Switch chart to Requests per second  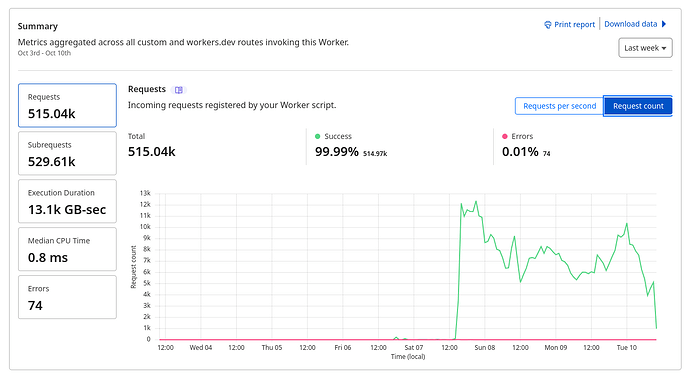point(559,106)
